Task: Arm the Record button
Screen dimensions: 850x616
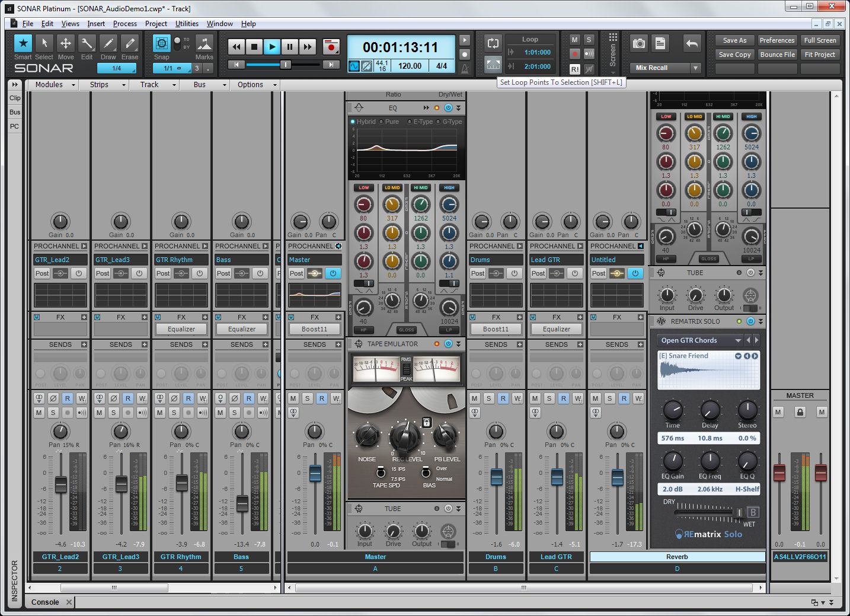Action: click(x=331, y=47)
